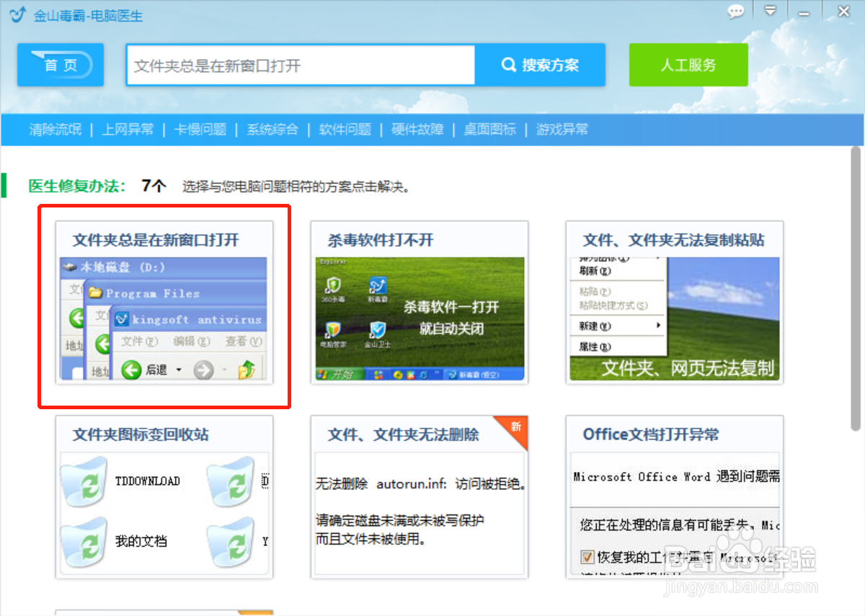Go to the 首页 home button

(61, 65)
